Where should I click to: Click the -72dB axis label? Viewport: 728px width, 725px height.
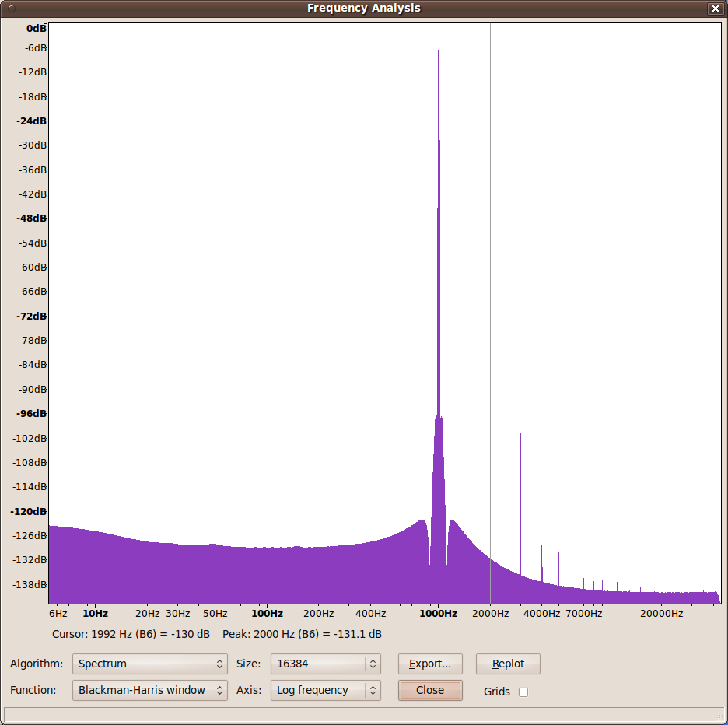pos(32,317)
